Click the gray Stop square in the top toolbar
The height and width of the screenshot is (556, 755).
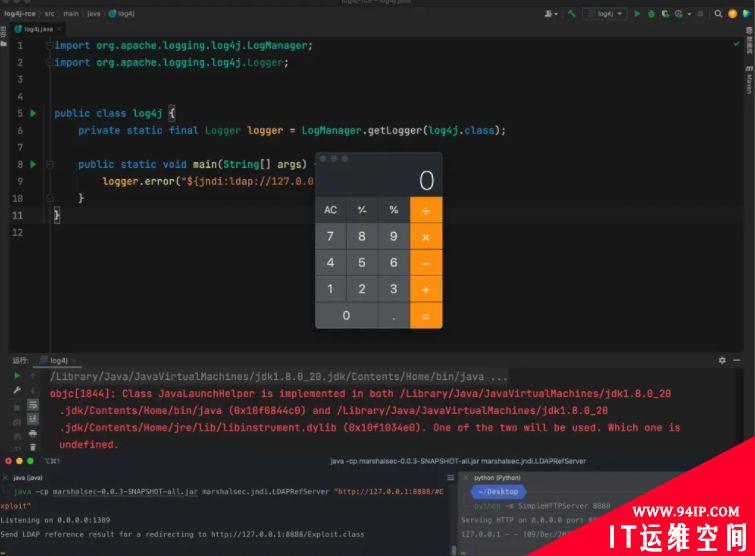(x=700, y=14)
